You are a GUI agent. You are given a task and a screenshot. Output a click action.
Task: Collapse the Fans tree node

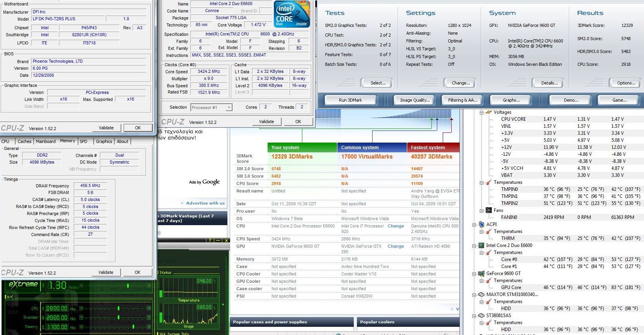[482, 211]
